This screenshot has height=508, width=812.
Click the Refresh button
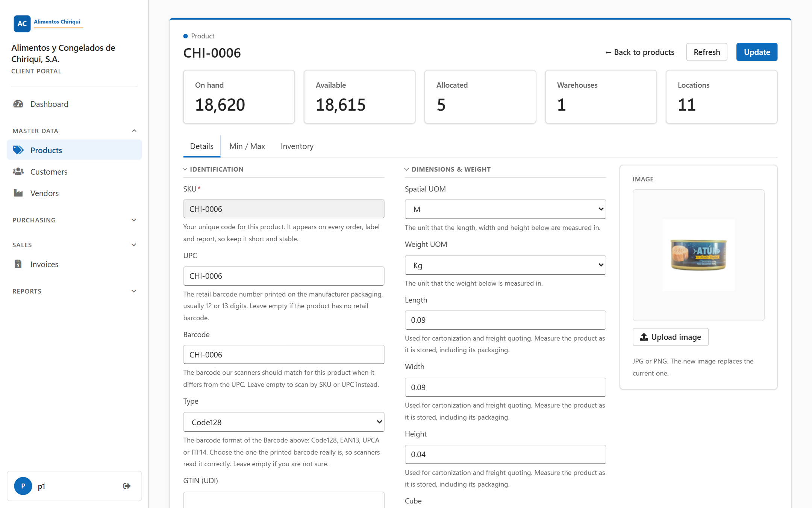tap(707, 52)
